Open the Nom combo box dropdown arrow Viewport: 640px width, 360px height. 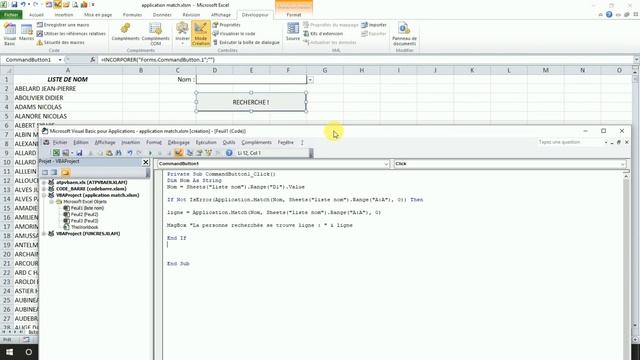point(310,80)
